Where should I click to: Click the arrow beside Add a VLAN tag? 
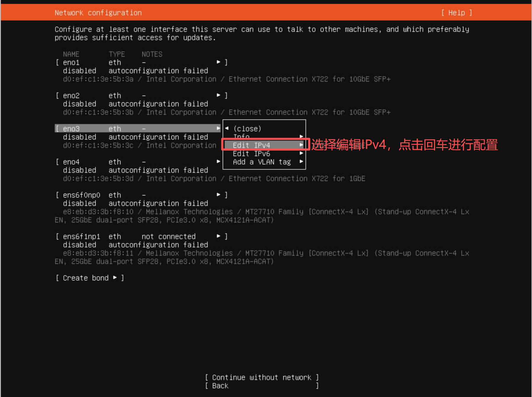[x=301, y=162]
